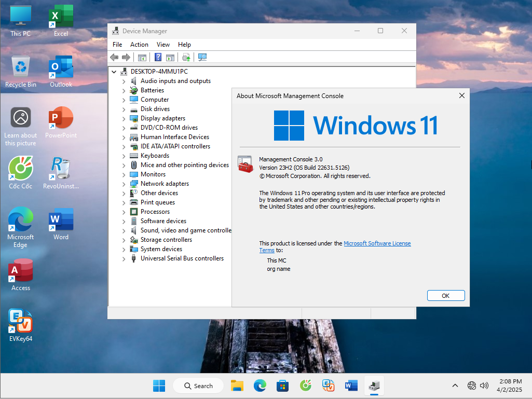The image size is (532, 399).
Task: Select DVD/CD-ROM drives tree item
Action: pyautogui.click(x=169, y=128)
